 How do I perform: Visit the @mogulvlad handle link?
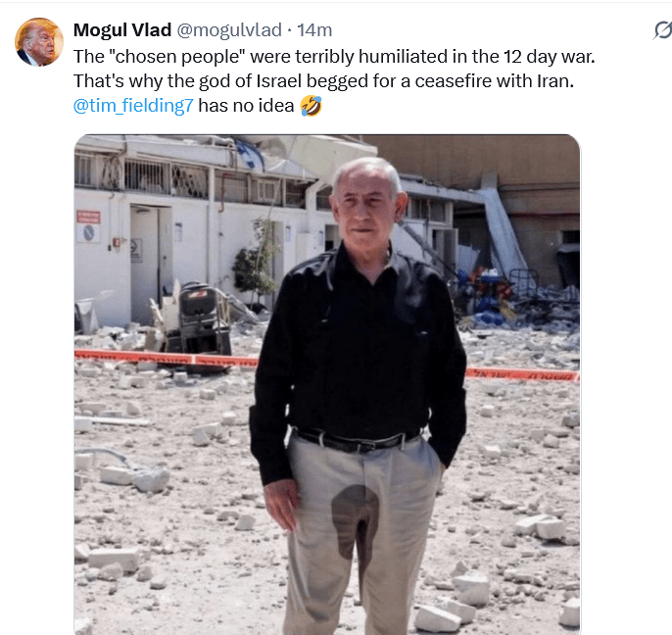pos(229,30)
